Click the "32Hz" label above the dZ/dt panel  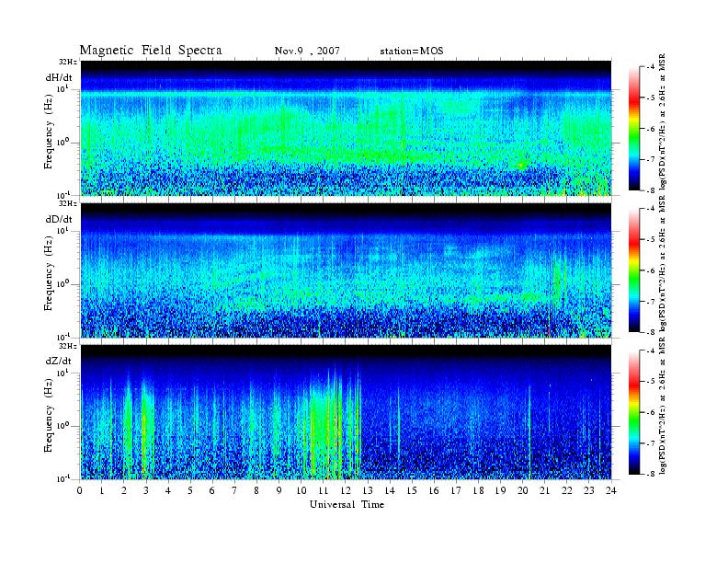(68, 346)
